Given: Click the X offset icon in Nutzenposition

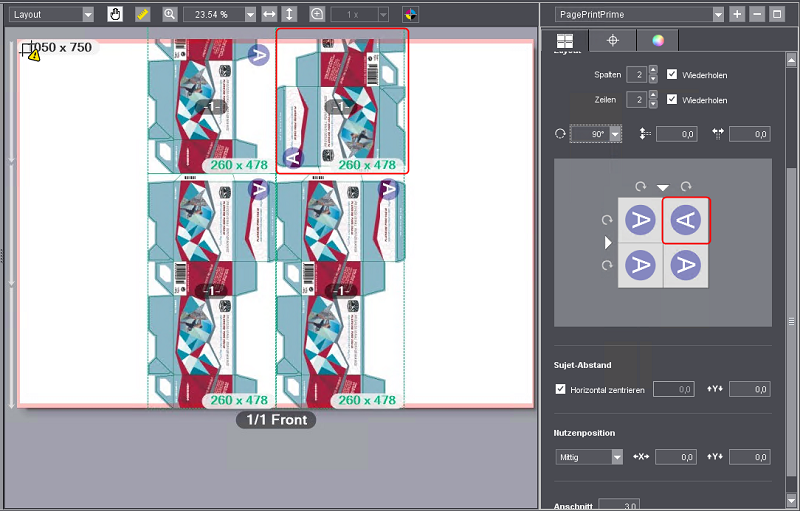Looking at the screenshot, I should click(641, 457).
